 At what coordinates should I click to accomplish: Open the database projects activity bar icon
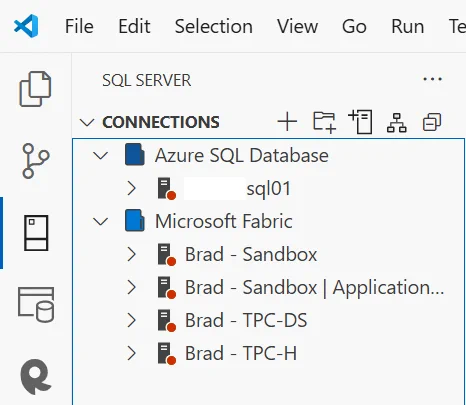36,305
